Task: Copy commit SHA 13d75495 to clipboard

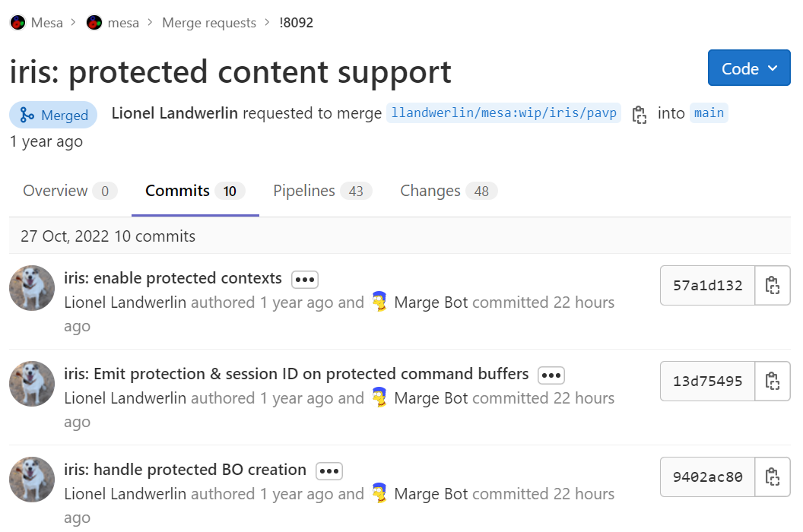Action: tap(772, 381)
